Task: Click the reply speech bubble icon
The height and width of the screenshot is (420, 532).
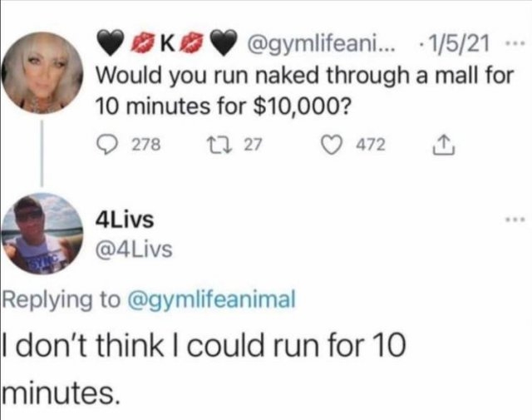Action: [x=106, y=145]
